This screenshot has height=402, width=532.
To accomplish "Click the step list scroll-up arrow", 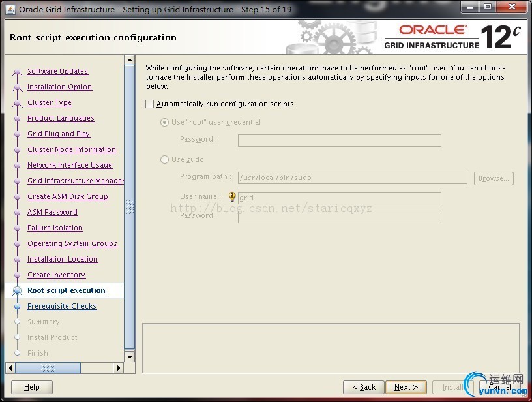I will click(x=130, y=61).
